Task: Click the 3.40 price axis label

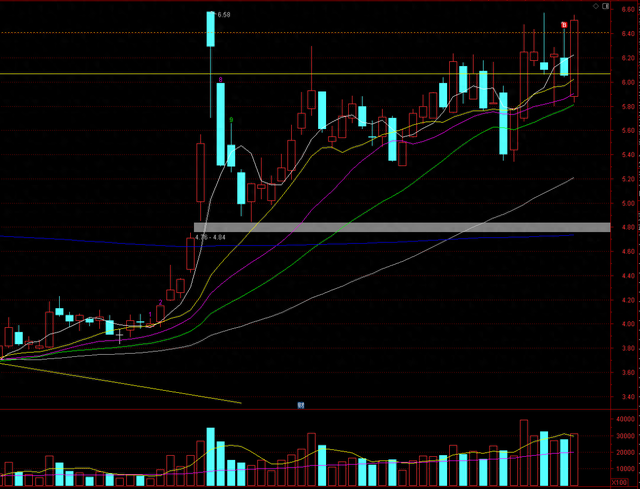Action: point(627,397)
